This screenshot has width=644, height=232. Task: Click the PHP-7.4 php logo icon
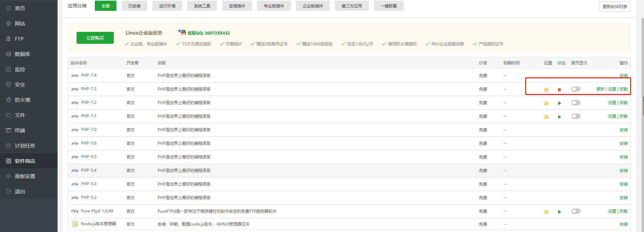click(x=75, y=76)
